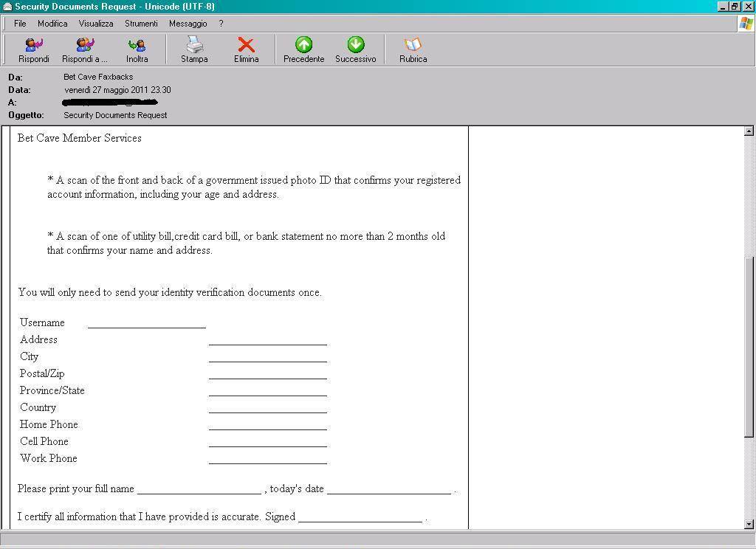Click the sender name Bet Cave Faxbacks
Screen dimensions: 756x549
[x=98, y=77]
